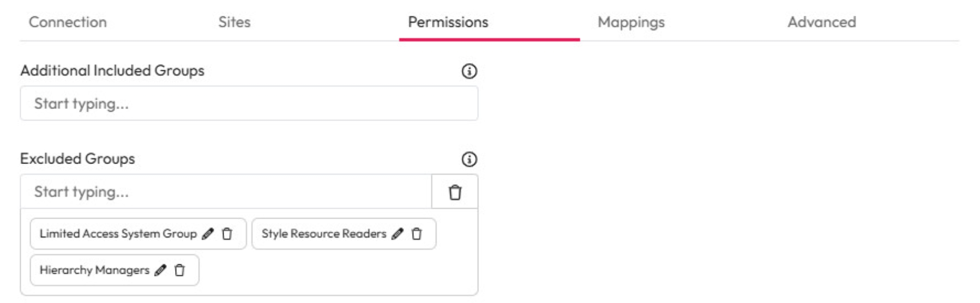Image resolution: width=980 pixels, height=303 pixels.
Task: Go to the Mappings tab
Action: pyautogui.click(x=631, y=22)
